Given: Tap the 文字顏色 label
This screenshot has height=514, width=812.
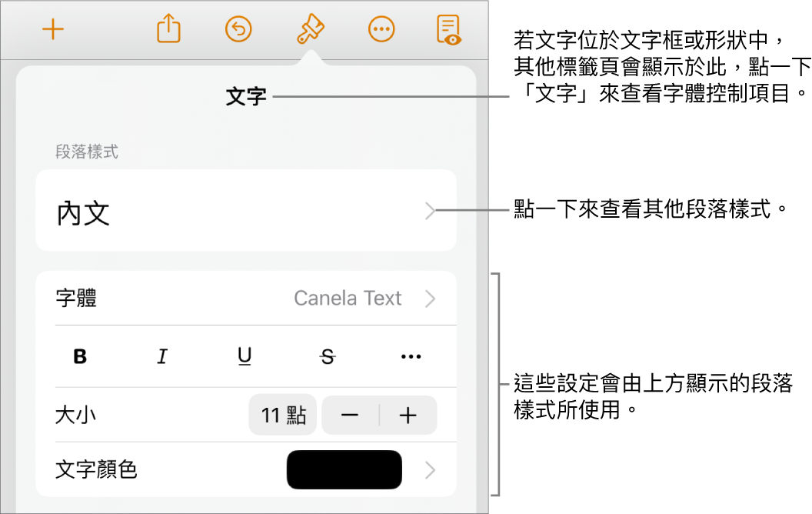Looking at the screenshot, I should [x=96, y=470].
